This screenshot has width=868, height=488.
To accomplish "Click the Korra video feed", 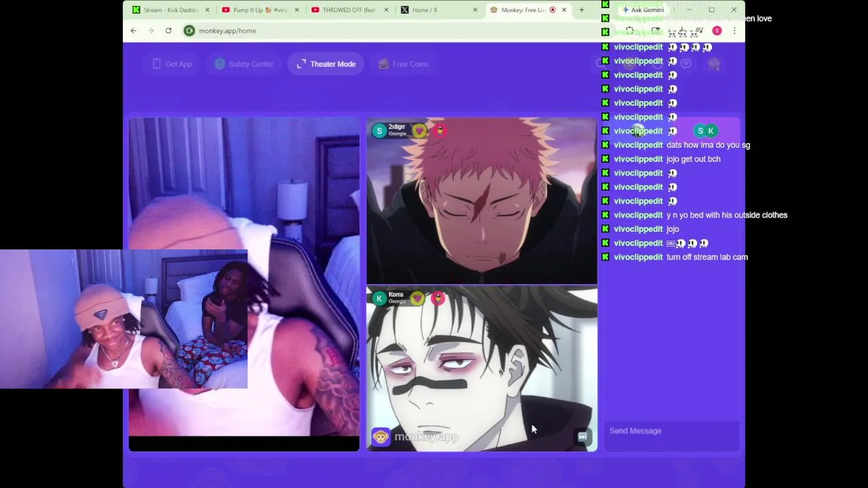I will pyautogui.click(x=481, y=369).
